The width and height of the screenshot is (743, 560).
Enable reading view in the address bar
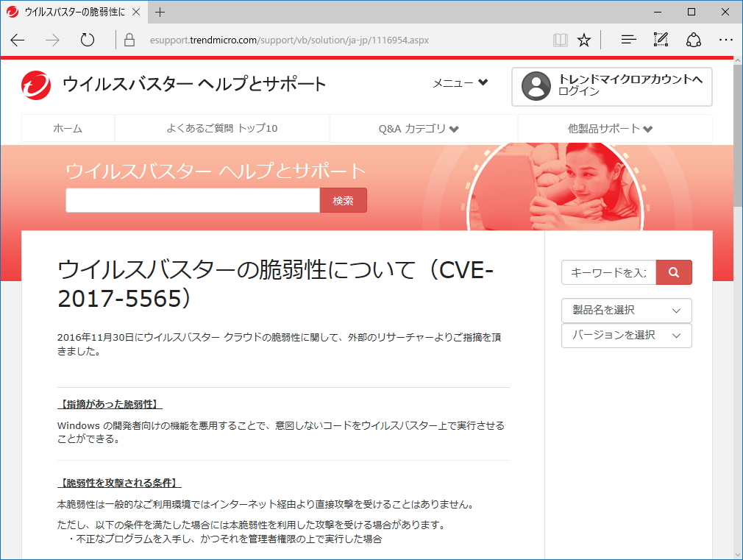(x=561, y=40)
